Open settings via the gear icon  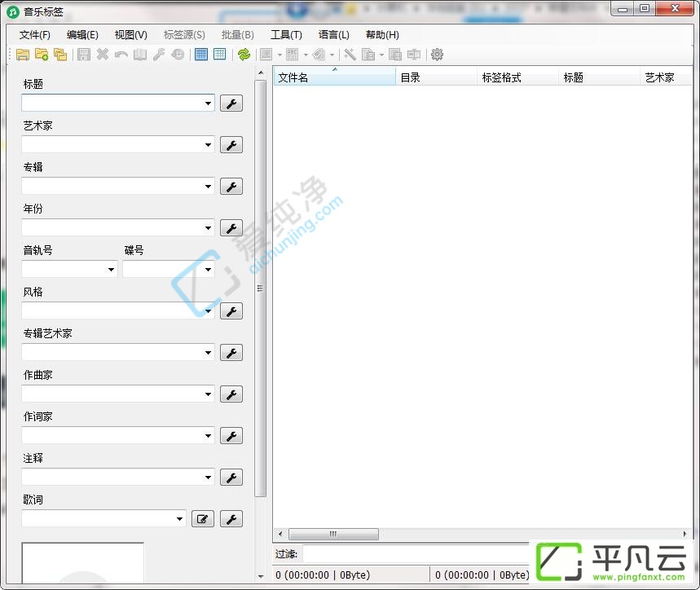[x=437, y=55]
